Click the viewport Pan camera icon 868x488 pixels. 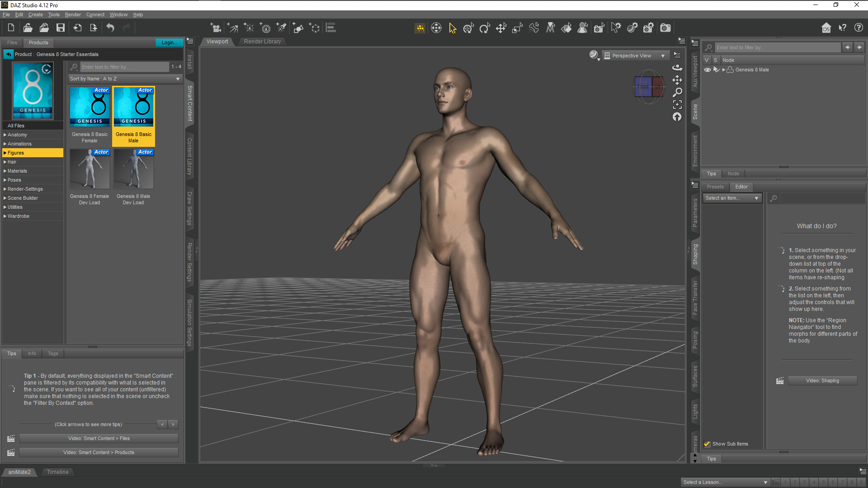point(677,80)
